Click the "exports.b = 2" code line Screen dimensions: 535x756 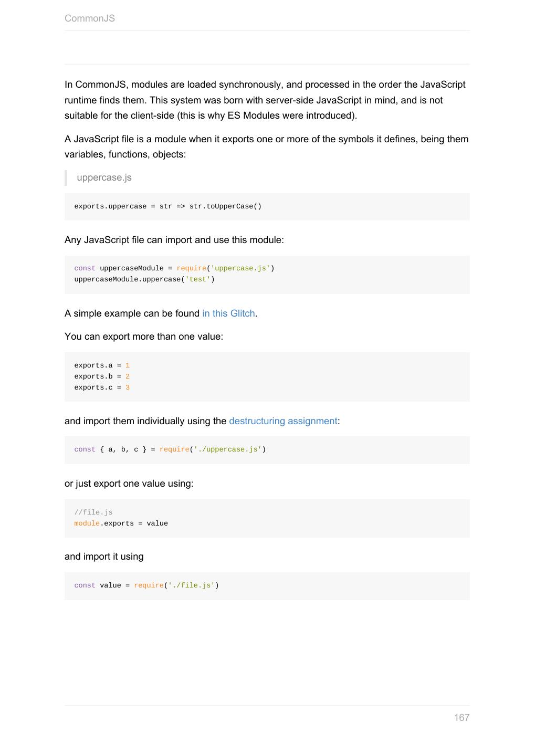[x=102, y=376]
